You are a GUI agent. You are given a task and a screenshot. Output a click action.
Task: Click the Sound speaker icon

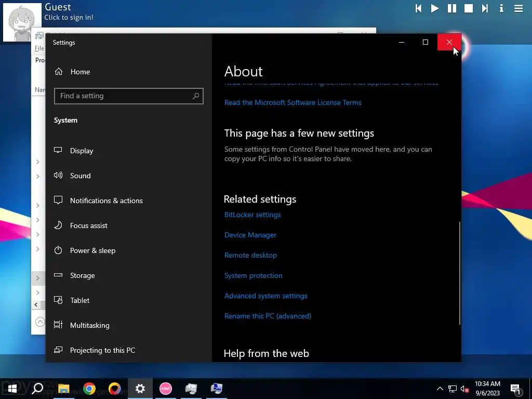[x=58, y=175]
